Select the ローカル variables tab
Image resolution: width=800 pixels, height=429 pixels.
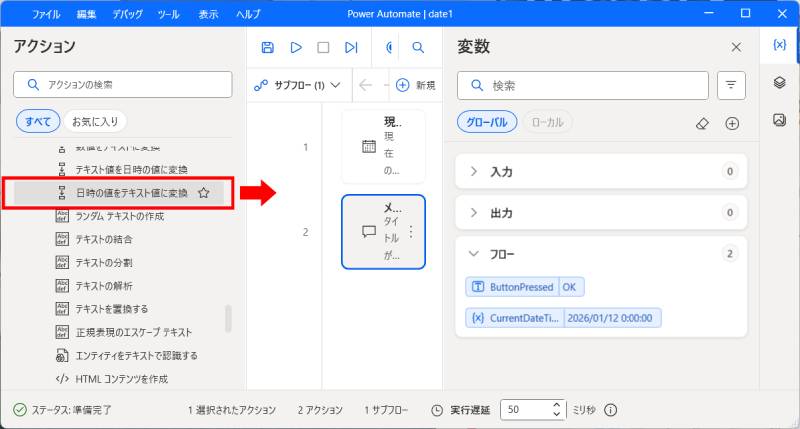click(547, 122)
